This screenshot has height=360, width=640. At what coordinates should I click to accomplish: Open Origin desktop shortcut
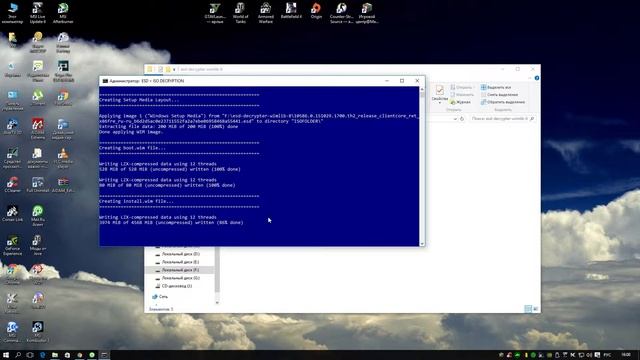point(316,11)
